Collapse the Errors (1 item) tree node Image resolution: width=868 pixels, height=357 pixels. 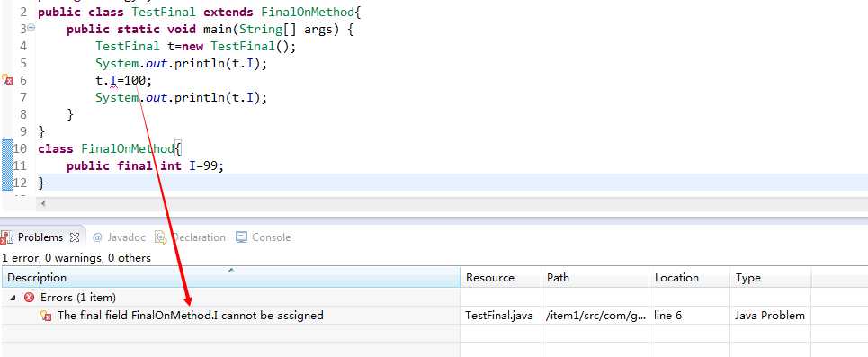pos(13,298)
